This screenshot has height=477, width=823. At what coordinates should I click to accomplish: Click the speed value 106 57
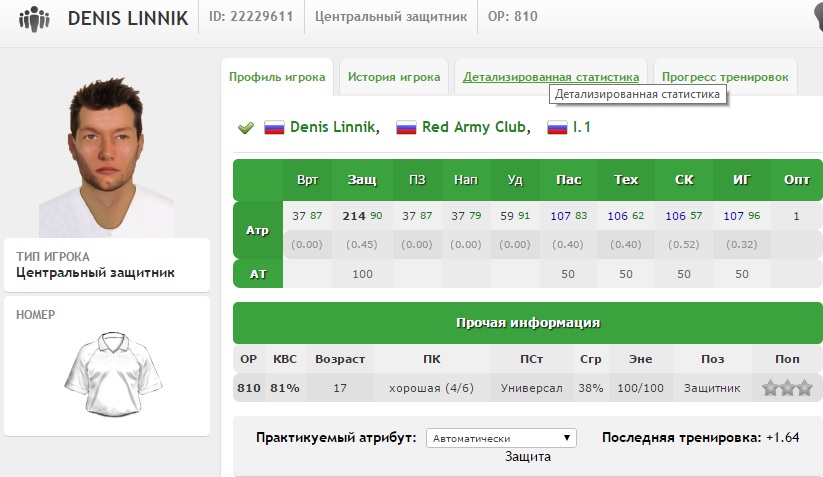683,216
